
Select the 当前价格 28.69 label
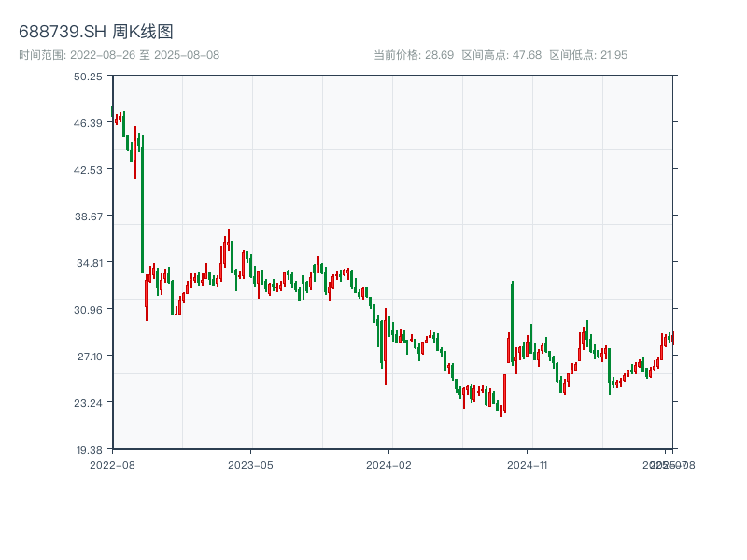(414, 55)
